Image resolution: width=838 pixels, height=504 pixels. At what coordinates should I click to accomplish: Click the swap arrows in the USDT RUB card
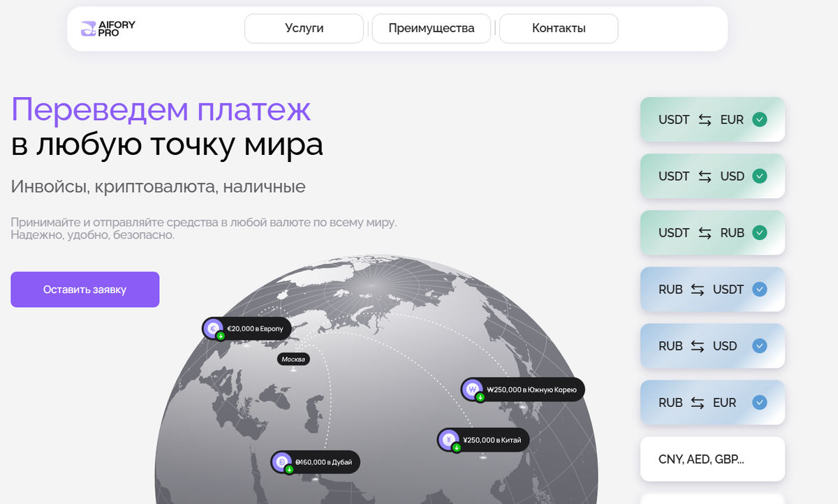(x=707, y=232)
